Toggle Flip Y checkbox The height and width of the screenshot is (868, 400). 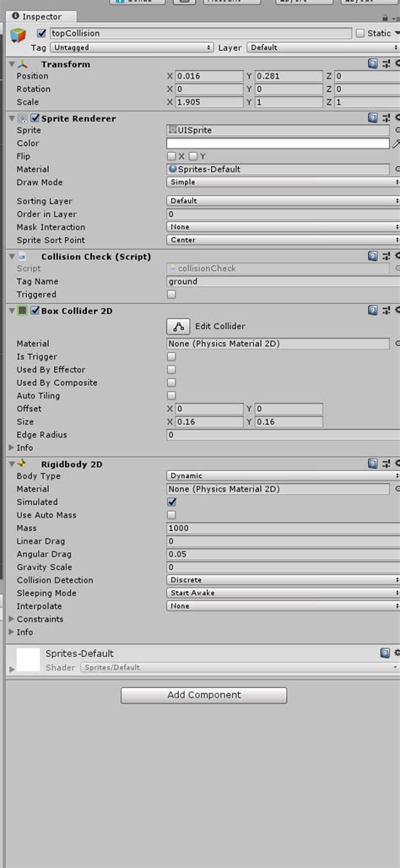[x=193, y=157]
